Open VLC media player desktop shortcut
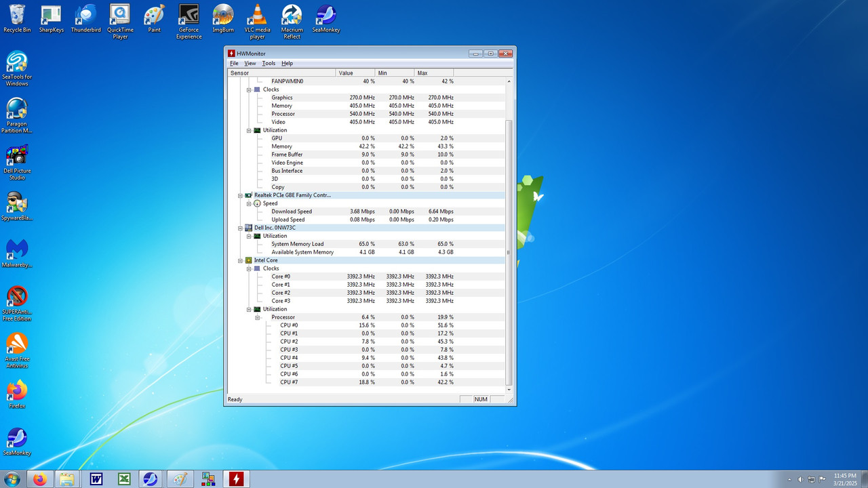The height and width of the screenshot is (488, 868). coord(257,21)
